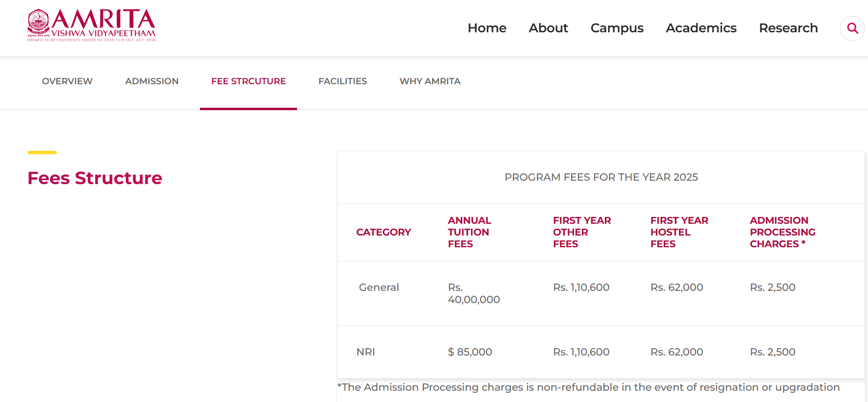Click the search magnifier icon
This screenshot has width=868, height=402.
[x=852, y=28]
